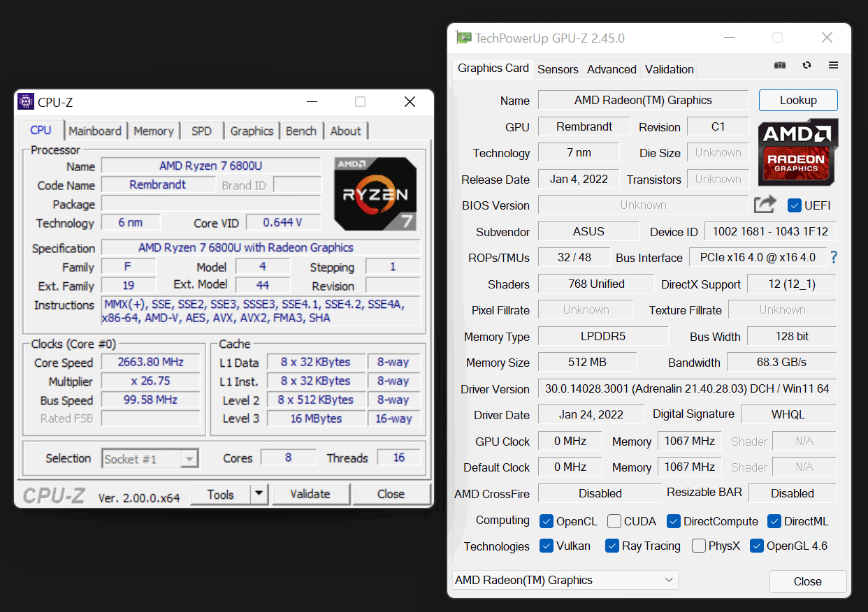Click the ROPs/TMUs value 32 / 48
Viewport: 868px width, 612px height.
[x=574, y=257]
